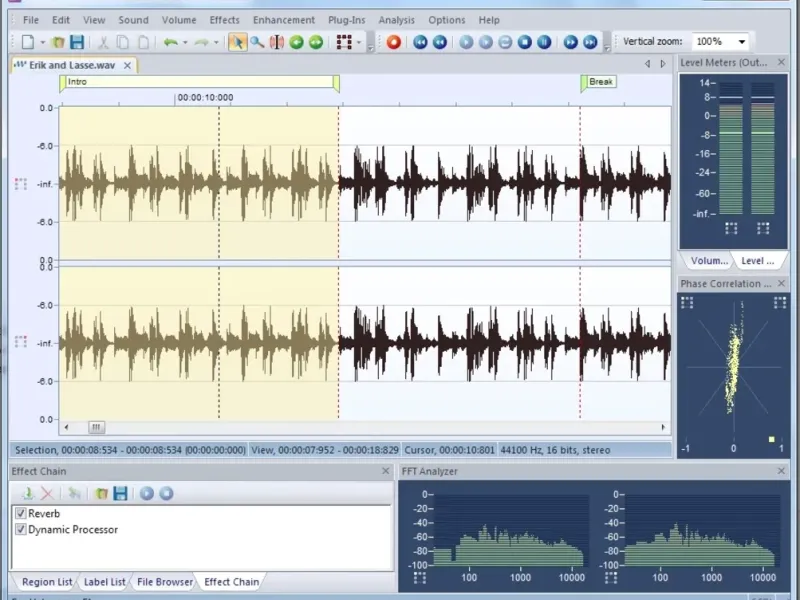
Task: Click the Undo arrow icon
Action: pos(170,42)
